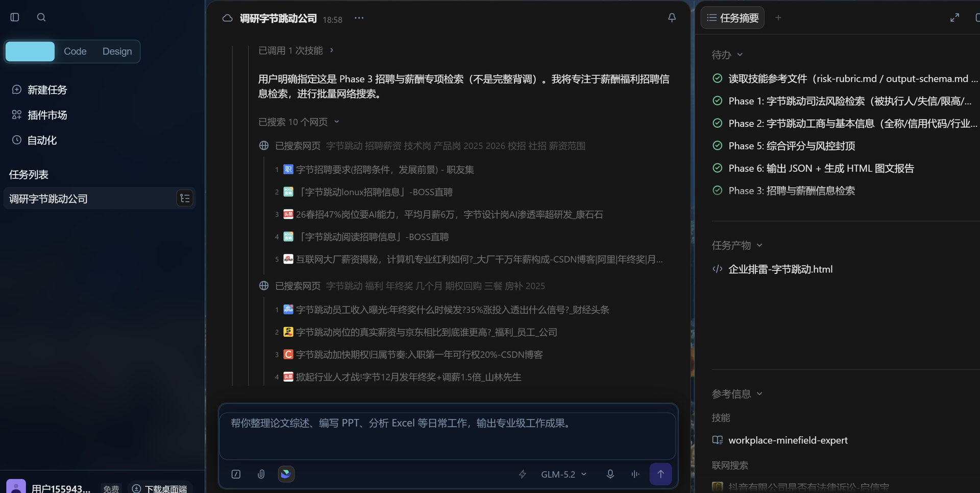Switch to the Code tab
This screenshot has height=493, width=980.
tap(75, 51)
